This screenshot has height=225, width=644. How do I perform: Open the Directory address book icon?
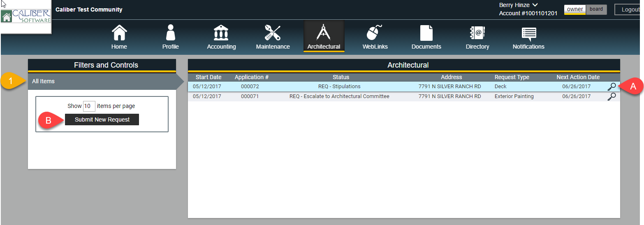coord(477,33)
